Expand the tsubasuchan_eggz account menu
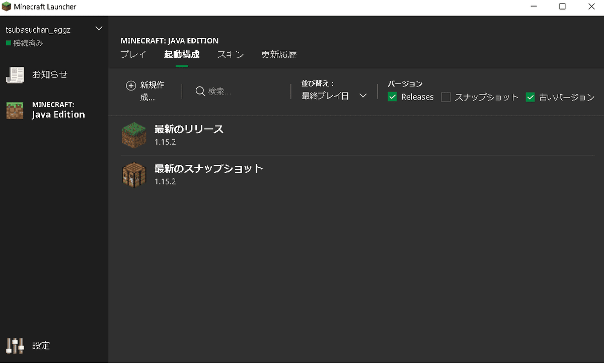 pos(99,28)
